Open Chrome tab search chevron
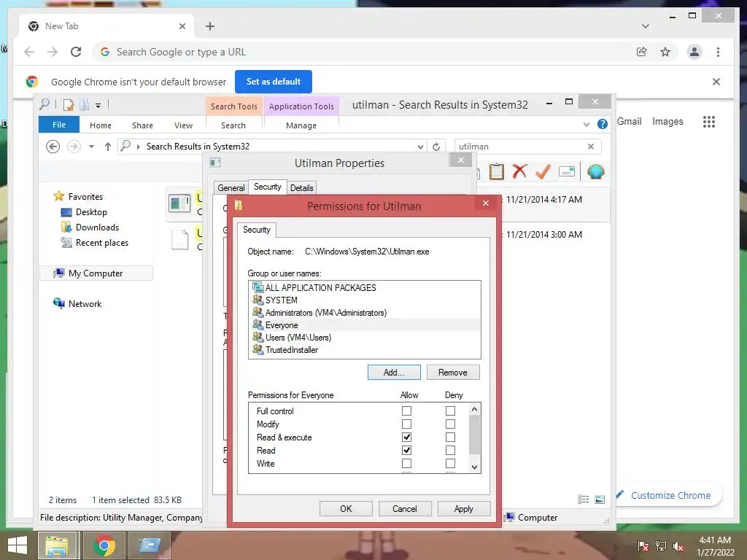 point(645,26)
